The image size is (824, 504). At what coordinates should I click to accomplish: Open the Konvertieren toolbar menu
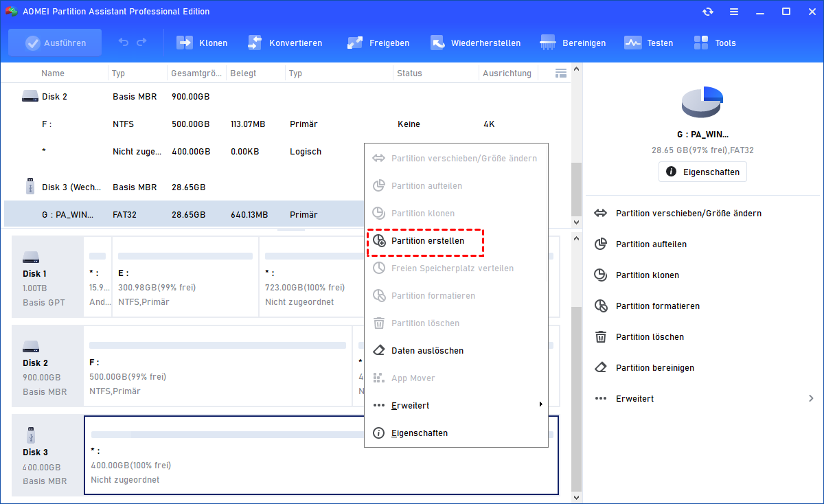[x=285, y=43]
